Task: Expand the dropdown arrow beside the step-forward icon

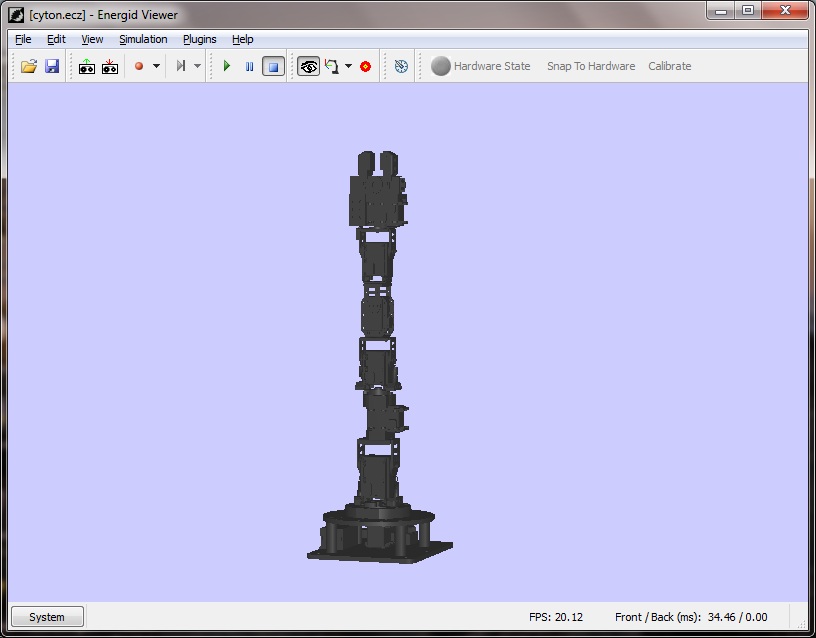Action: click(197, 66)
